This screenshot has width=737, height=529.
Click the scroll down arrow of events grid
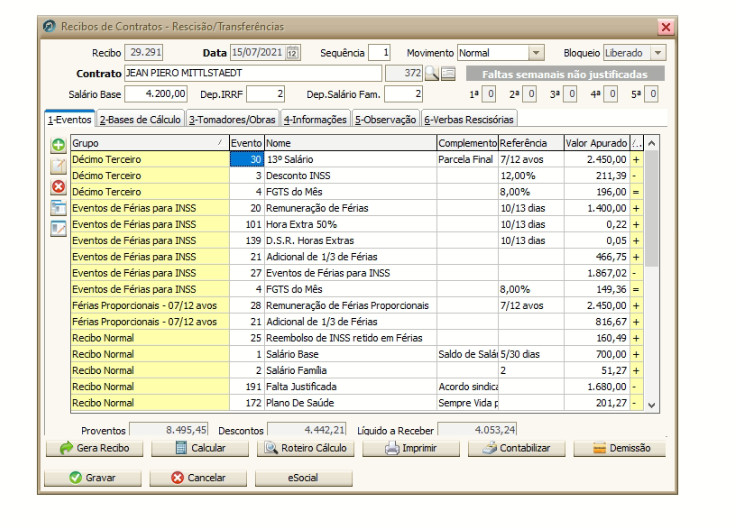[651, 405]
